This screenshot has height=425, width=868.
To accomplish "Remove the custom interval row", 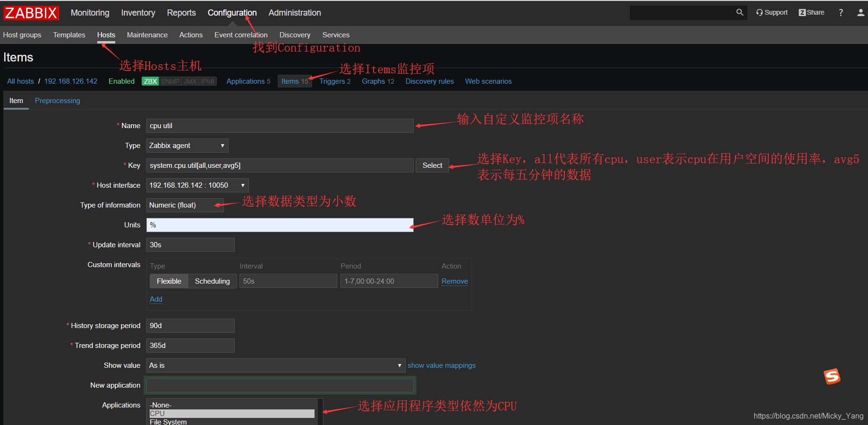I will tap(455, 281).
